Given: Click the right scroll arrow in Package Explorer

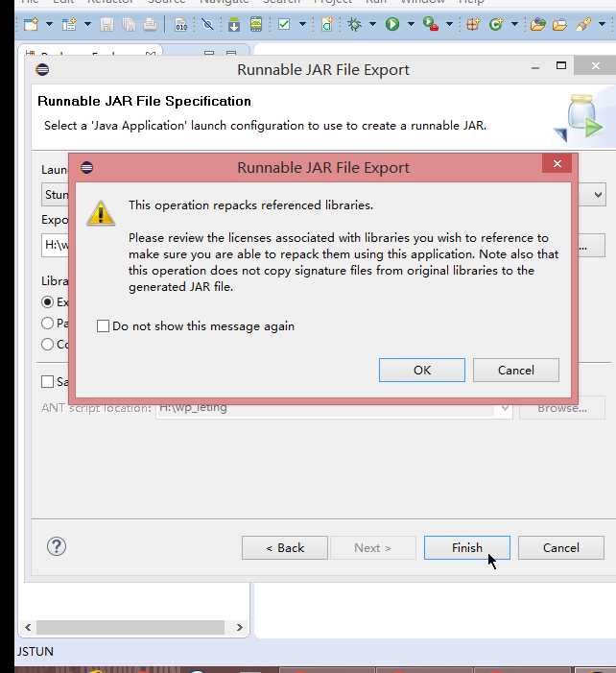Looking at the screenshot, I should point(239,627).
